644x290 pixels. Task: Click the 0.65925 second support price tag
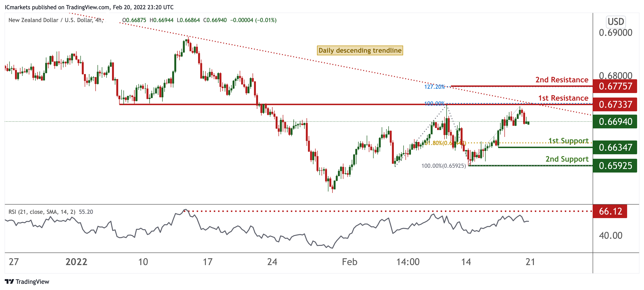(615, 165)
